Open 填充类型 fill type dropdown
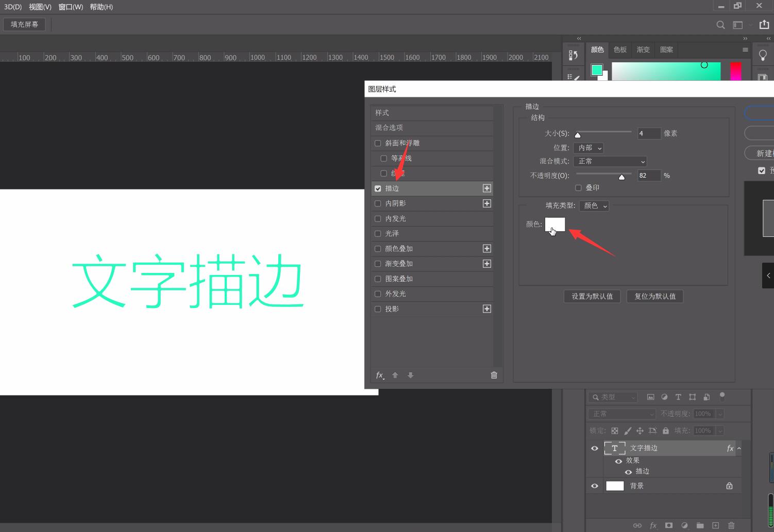Viewport: 774px width, 532px height. 594,205
